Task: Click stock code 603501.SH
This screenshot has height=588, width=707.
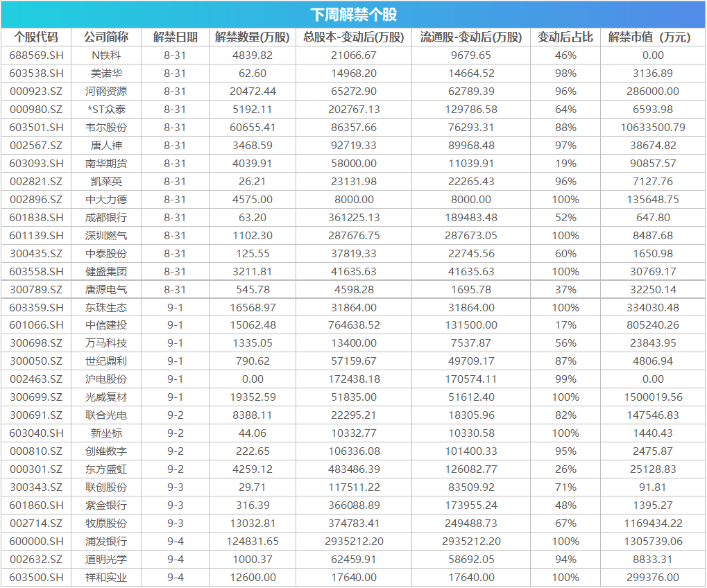Action: [36, 128]
